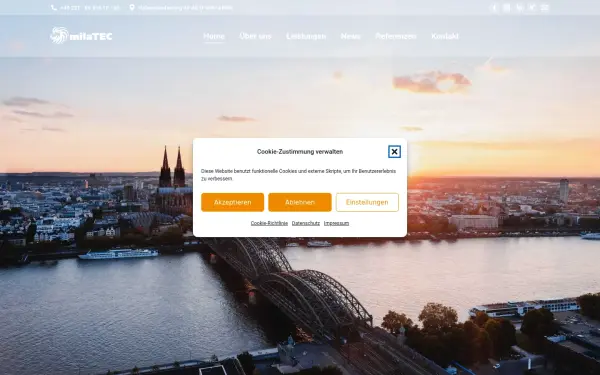The image size is (600, 375).
Task: Open the Cookie-Richtlinie link
Action: point(269,223)
